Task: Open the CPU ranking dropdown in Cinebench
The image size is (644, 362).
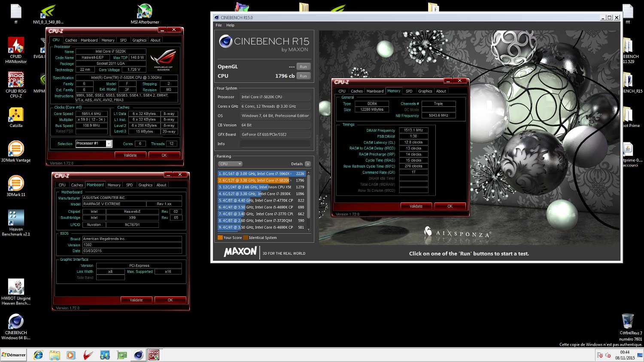Action: pos(230,164)
